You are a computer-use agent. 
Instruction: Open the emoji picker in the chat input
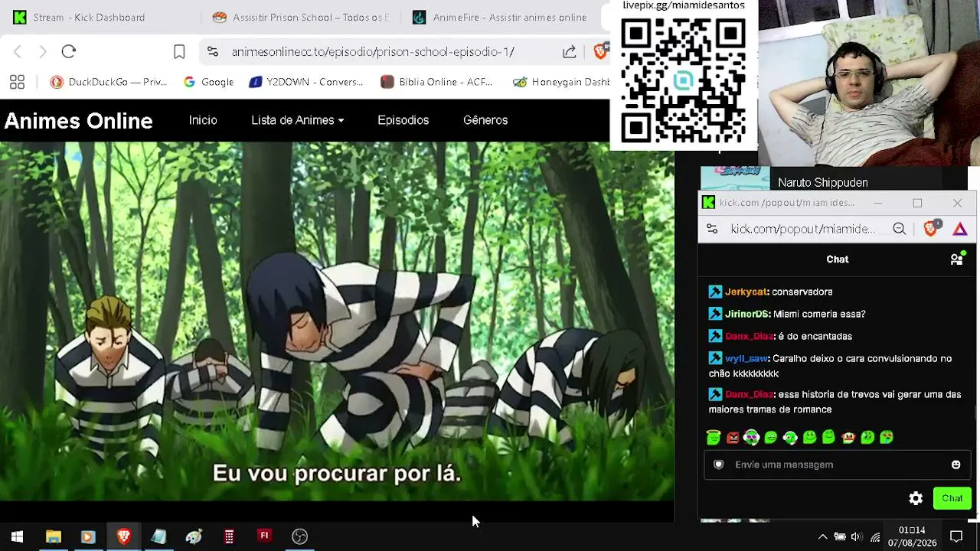pyautogui.click(x=955, y=465)
